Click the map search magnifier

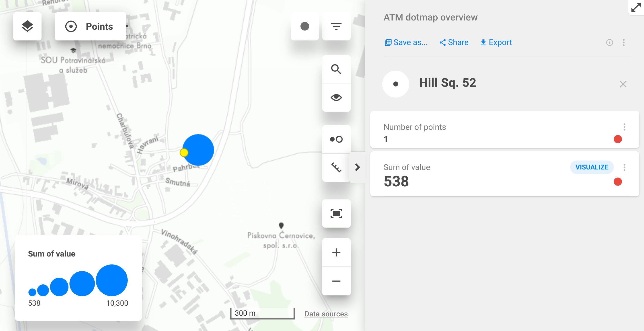point(336,69)
